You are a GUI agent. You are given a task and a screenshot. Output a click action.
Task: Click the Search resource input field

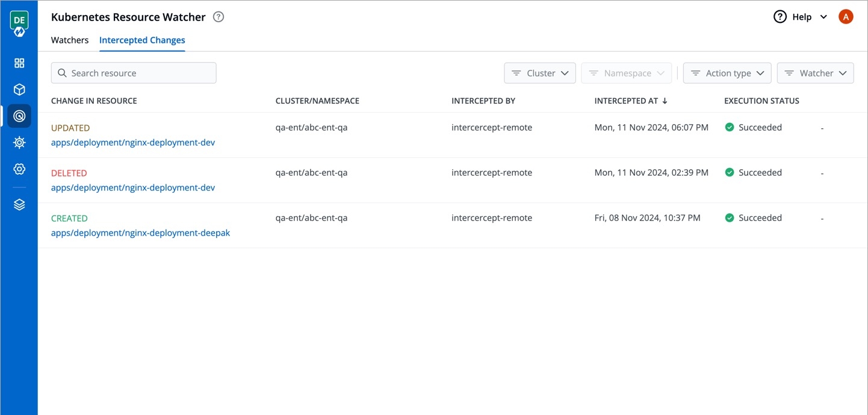click(134, 73)
